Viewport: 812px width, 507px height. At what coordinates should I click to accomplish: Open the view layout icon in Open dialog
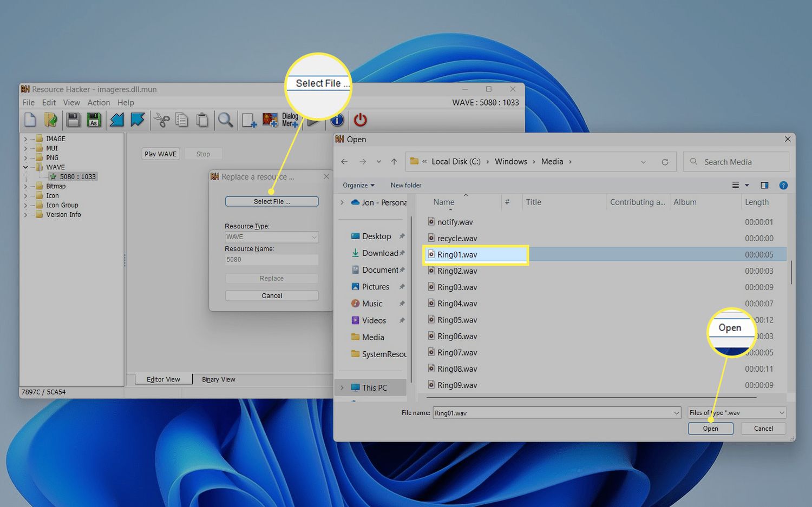pos(736,185)
